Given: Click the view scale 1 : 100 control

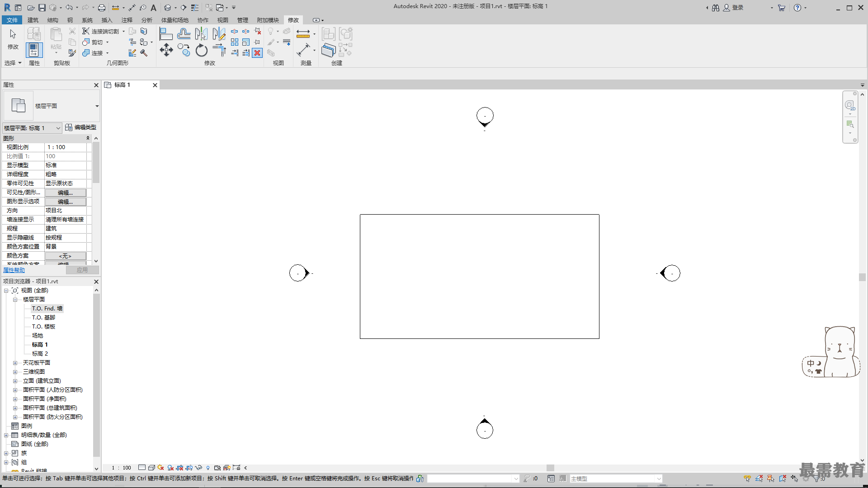Looking at the screenshot, I should [122, 468].
